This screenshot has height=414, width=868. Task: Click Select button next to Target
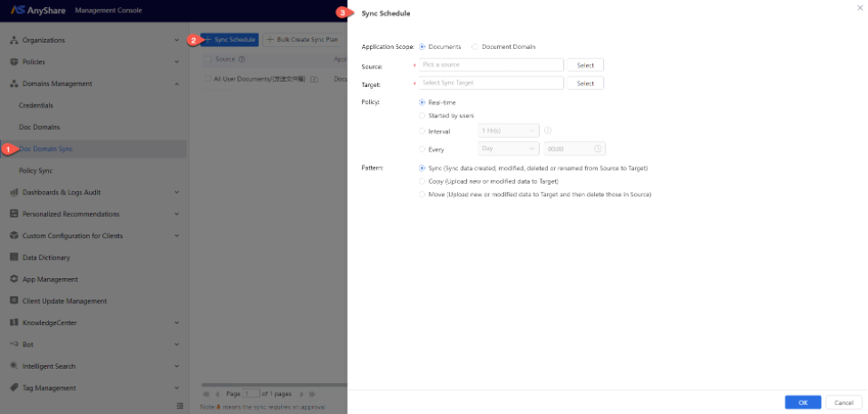click(585, 84)
